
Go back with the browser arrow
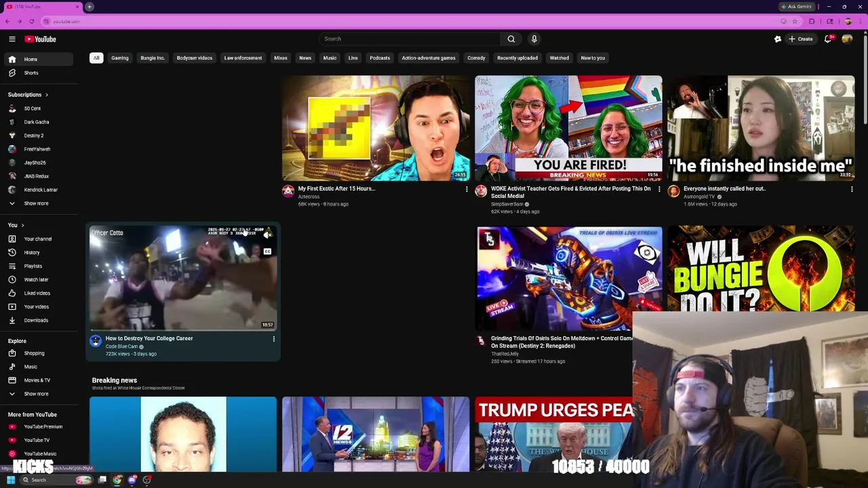7,21
